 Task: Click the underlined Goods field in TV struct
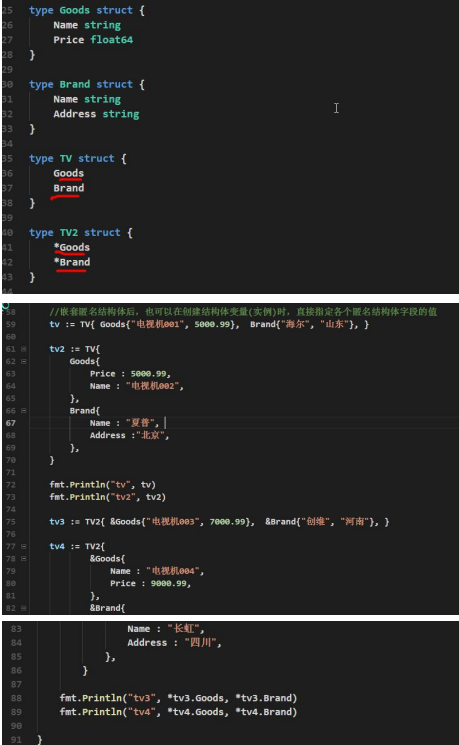68,173
